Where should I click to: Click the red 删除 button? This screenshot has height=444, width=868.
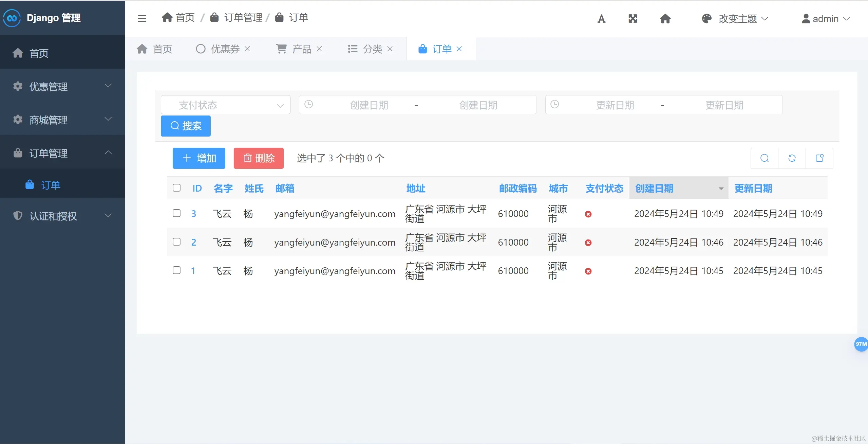click(259, 158)
